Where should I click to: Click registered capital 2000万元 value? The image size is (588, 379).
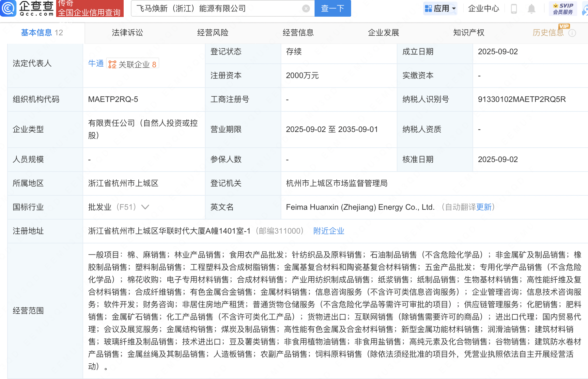coord(302,75)
